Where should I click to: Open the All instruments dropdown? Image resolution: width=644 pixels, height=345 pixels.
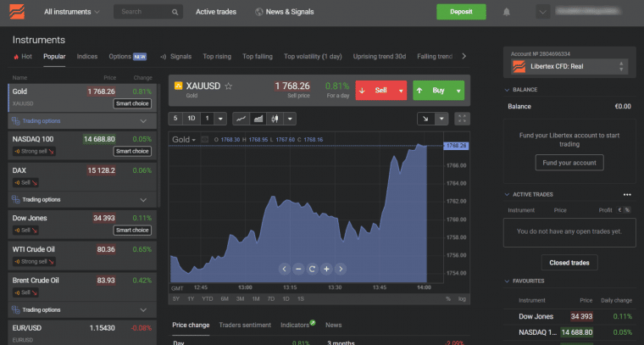pyautogui.click(x=71, y=12)
